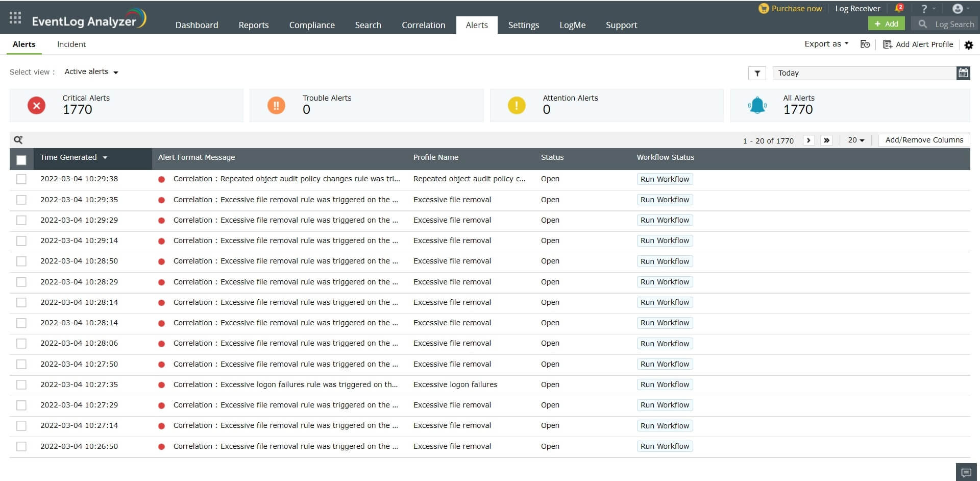Image resolution: width=980 pixels, height=481 pixels.
Task: Open the apps grid menu icon
Action: [x=15, y=18]
